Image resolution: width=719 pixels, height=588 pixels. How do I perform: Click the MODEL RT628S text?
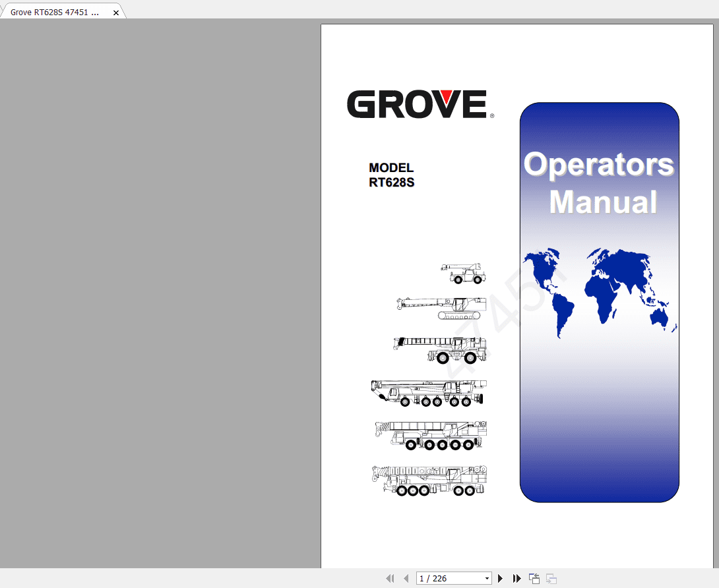[391, 175]
